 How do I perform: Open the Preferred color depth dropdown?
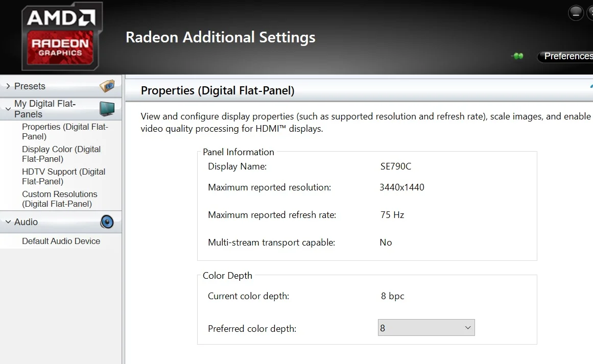tap(426, 328)
